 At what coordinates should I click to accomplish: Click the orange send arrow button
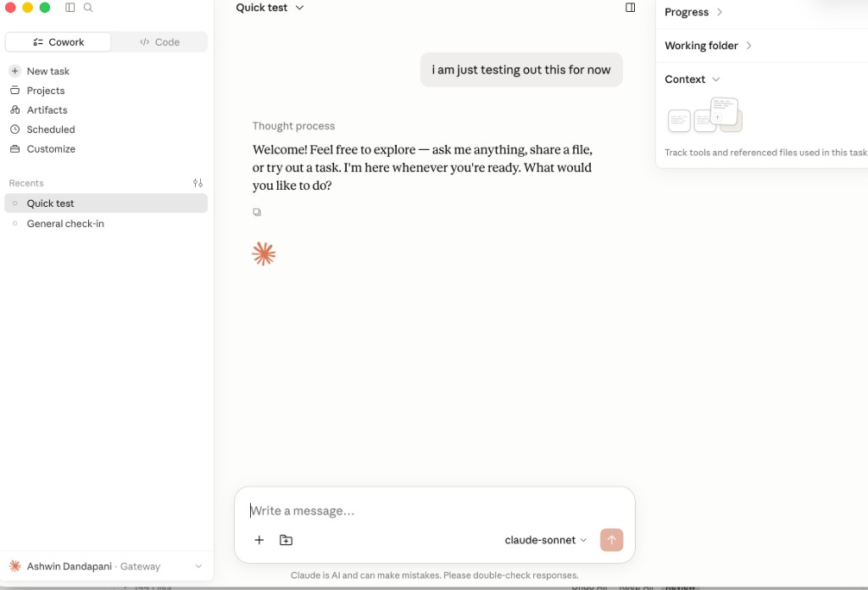pyautogui.click(x=611, y=540)
